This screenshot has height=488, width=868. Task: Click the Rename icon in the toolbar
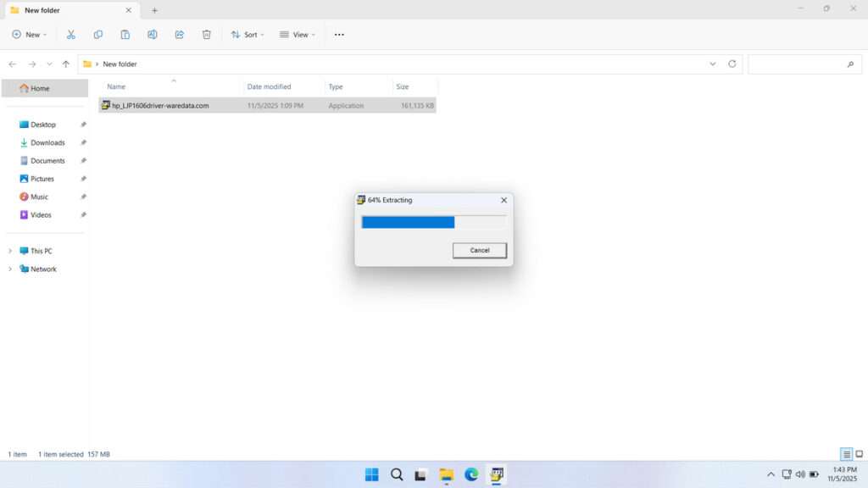coord(153,34)
